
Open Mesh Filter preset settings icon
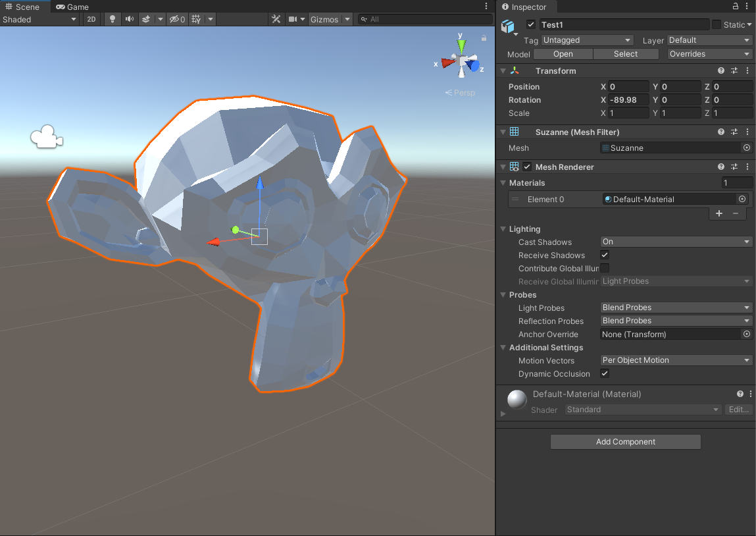click(x=734, y=132)
